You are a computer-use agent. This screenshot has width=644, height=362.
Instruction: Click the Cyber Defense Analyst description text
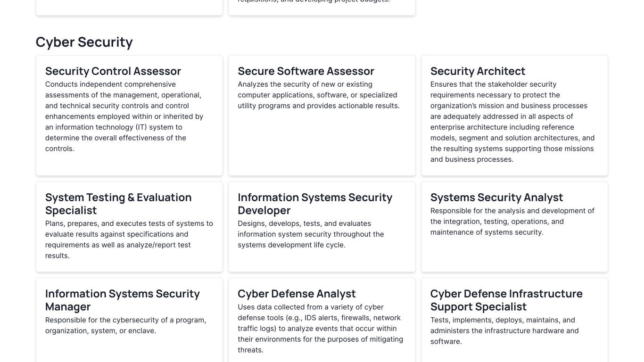[321, 329]
